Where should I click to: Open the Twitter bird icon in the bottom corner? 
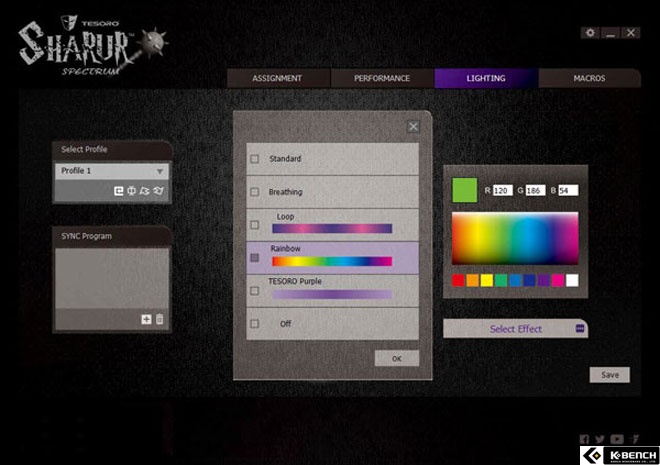(x=600, y=439)
